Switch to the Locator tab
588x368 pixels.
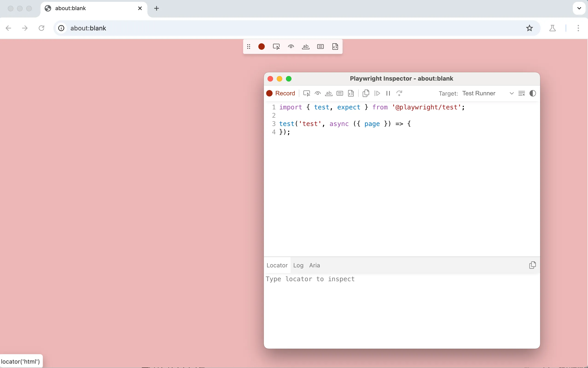(x=277, y=265)
